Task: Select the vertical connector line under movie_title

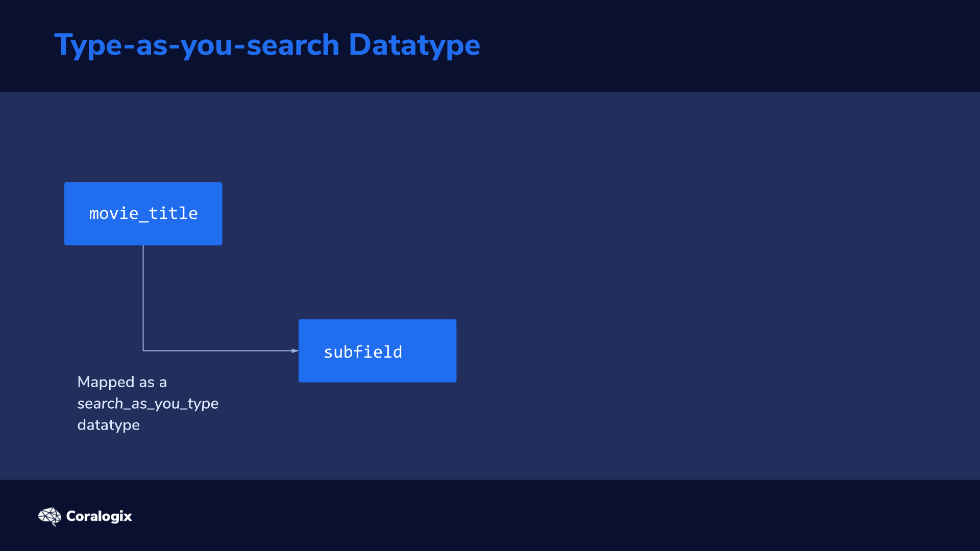Action: 143,297
